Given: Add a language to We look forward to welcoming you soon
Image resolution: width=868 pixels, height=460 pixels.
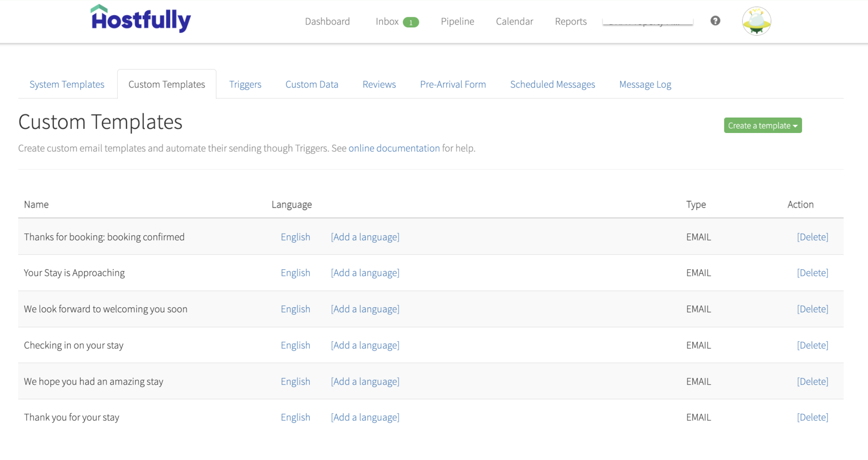Looking at the screenshot, I should 365,309.
